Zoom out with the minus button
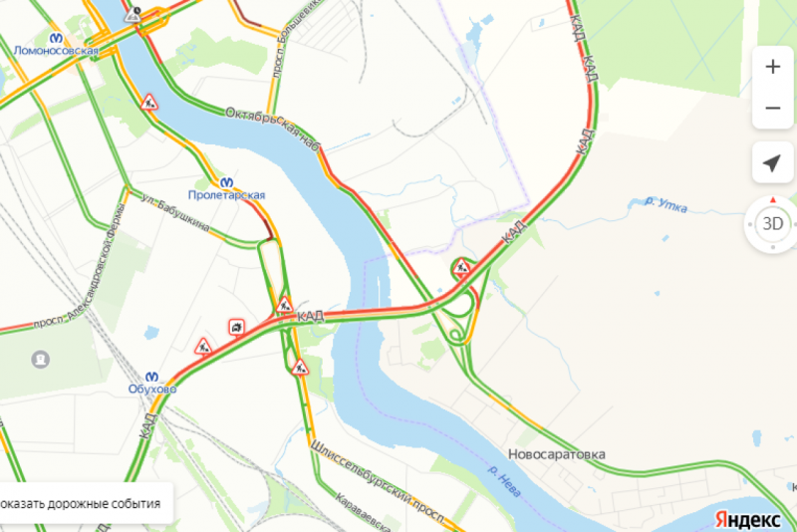Viewport: 797px width, 532px height. pos(773,109)
